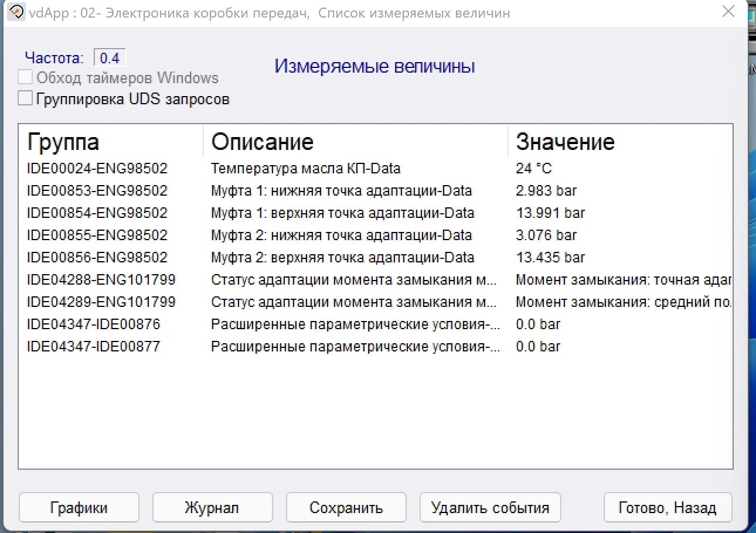Toggle the Обход таймеров Windows checkbox
This screenshot has height=533, width=756.
pyautogui.click(x=25, y=77)
